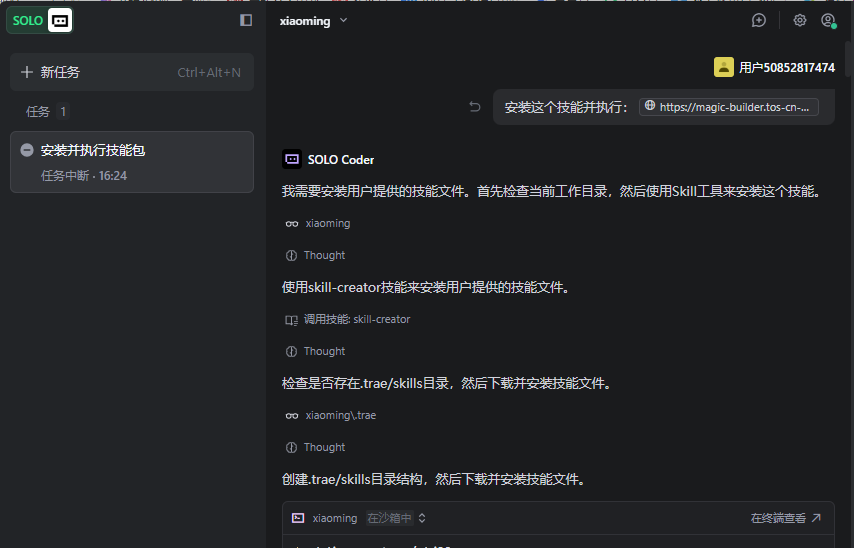
Task: Open the xiaoming directory view entry
Action: point(318,223)
